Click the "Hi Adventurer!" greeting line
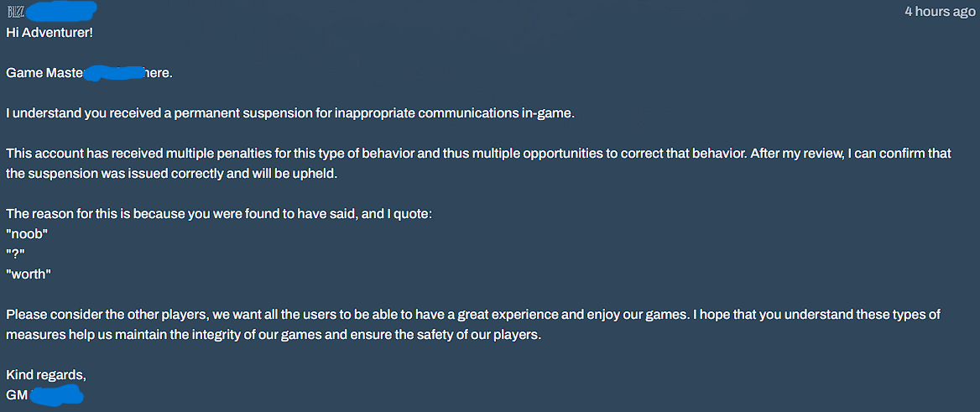Image resolution: width=980 pixels, height=412 pixels. tap(50, 32)
